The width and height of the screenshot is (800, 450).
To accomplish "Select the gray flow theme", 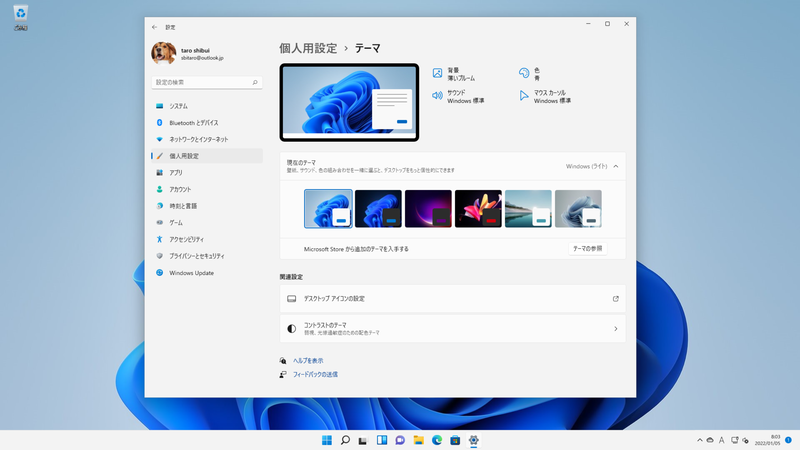I will (578, 209).
